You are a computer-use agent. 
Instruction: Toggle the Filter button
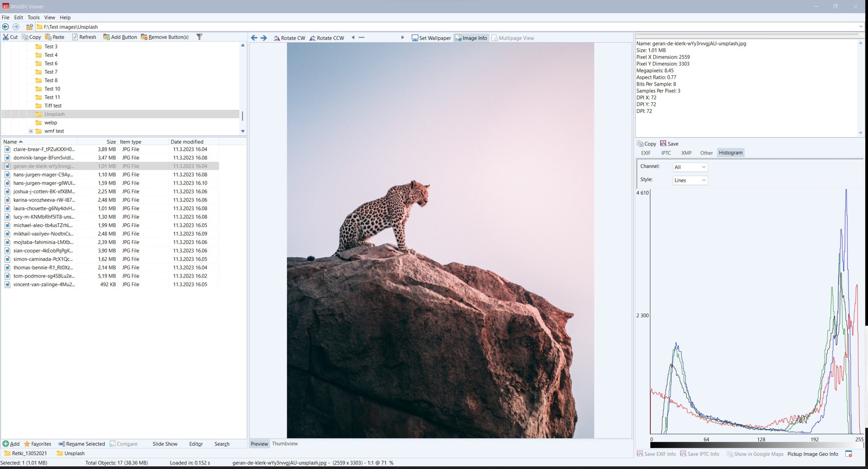(x=199, y=37)
